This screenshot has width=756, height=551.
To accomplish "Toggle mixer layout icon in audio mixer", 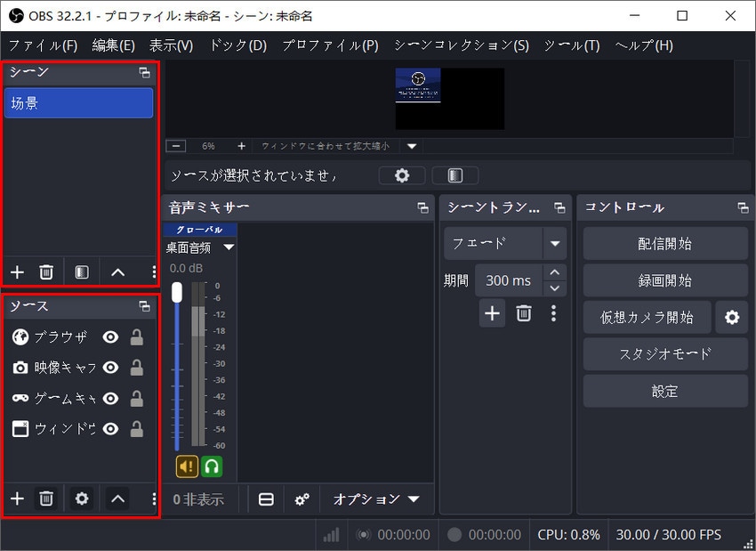I will (x=266, y=498).
